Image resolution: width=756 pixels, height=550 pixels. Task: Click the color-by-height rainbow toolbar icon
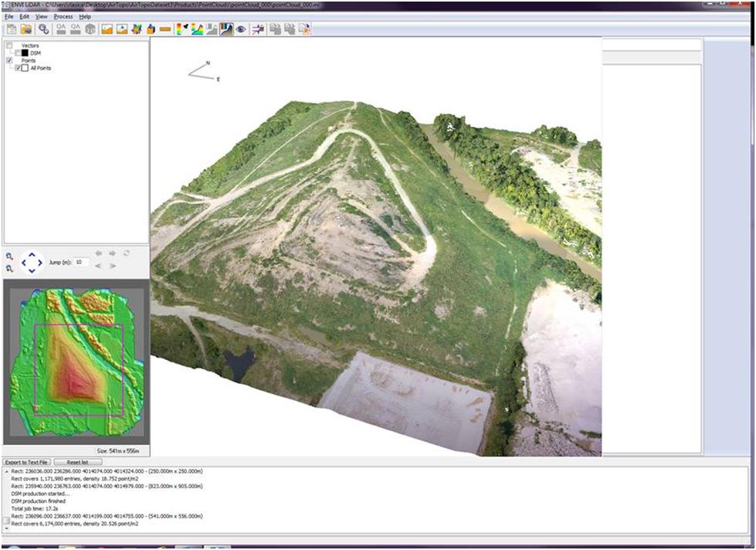(x=181, y=29)
